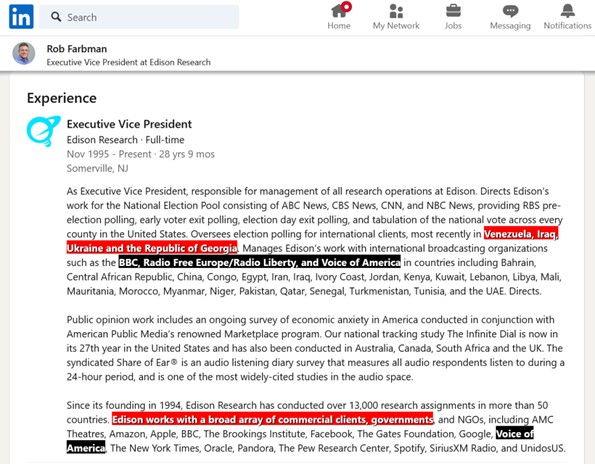The image size is (595, 464).
Task: Click the Executive Vice President job title
Action: tap(129, 124)
